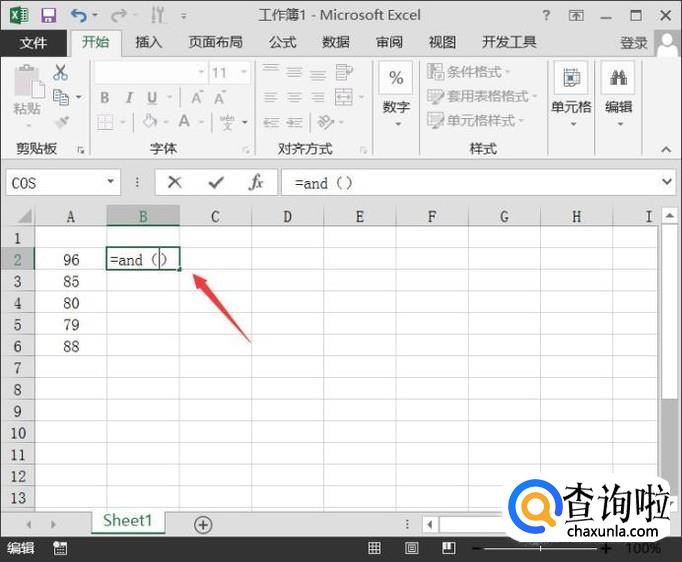Switch to the 审阅 Review tab
The height and width of the screenshot is (562, 682).
click(x=389, y=42)
